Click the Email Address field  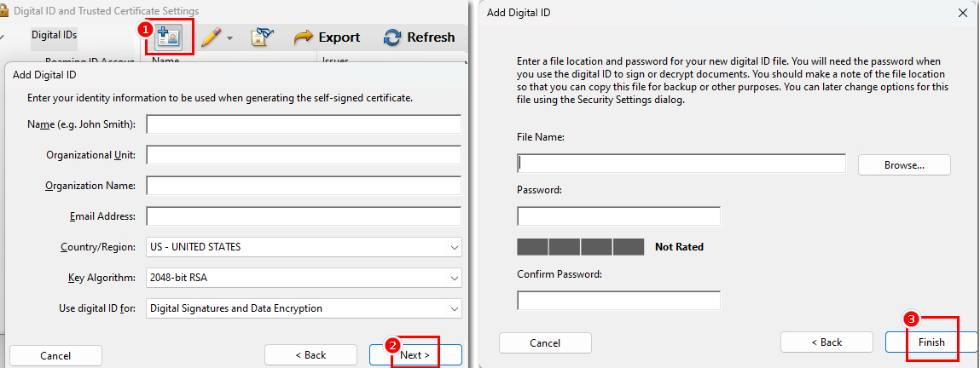[304, 216]
